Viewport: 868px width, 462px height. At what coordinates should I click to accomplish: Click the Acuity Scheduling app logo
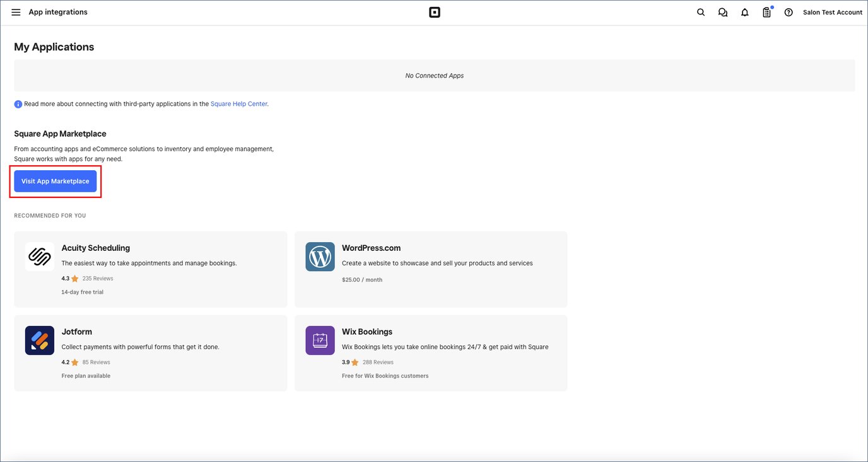(40, 257)
